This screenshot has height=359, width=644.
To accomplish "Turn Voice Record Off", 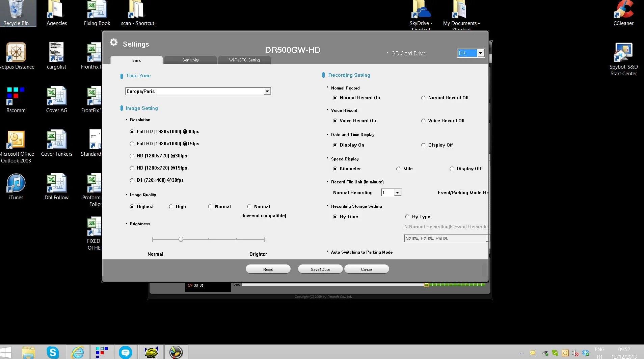I will coord(423,121).
